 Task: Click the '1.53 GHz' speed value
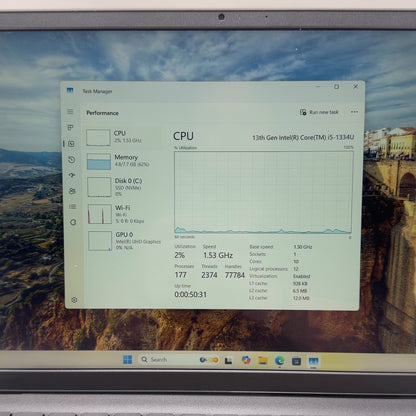(218, 255)
